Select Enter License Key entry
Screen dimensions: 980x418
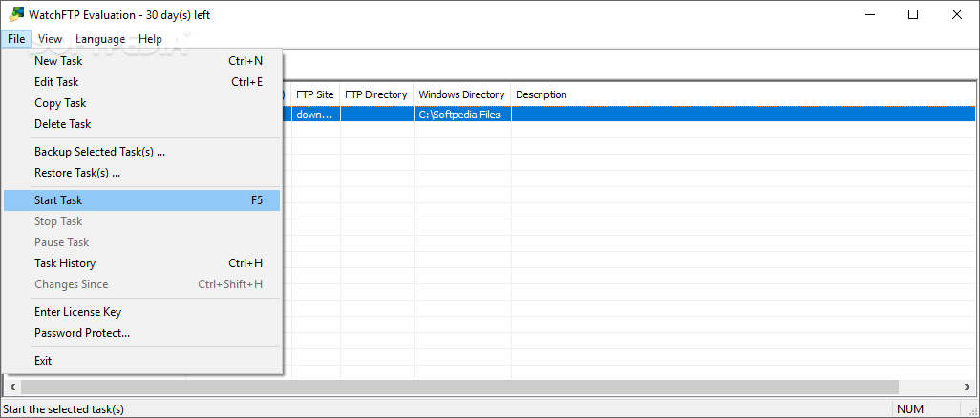point(142,312)
